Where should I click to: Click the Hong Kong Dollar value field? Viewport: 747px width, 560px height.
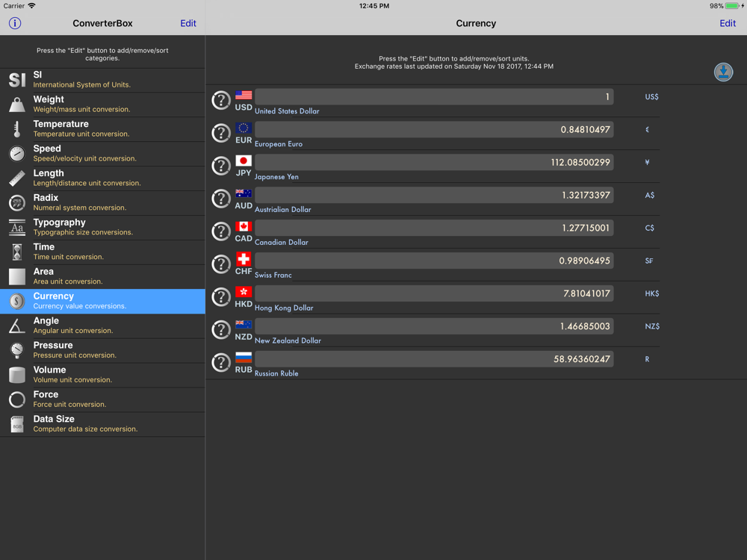[434, 293]
